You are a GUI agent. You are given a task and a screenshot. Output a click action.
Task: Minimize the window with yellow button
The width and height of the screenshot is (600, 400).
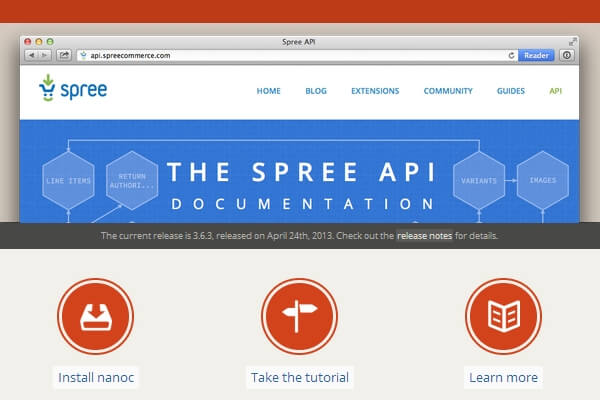point(39,42)
